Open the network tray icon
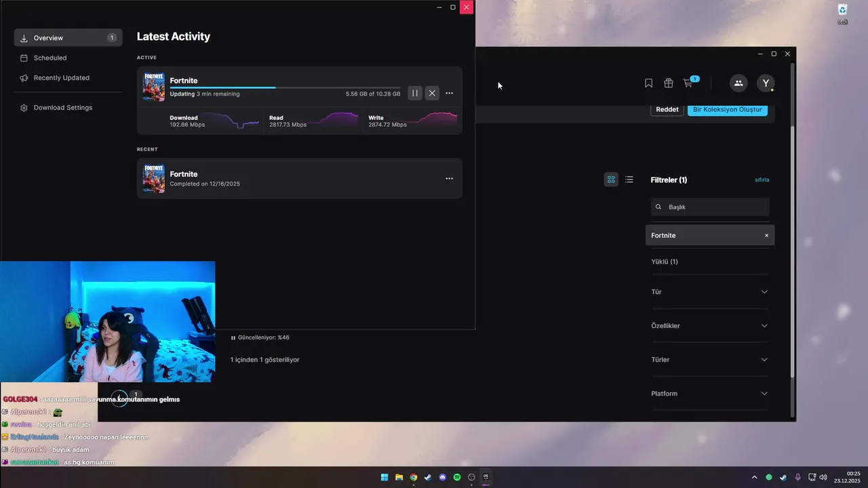The image size is (868, 488). (x=812, y=477)
